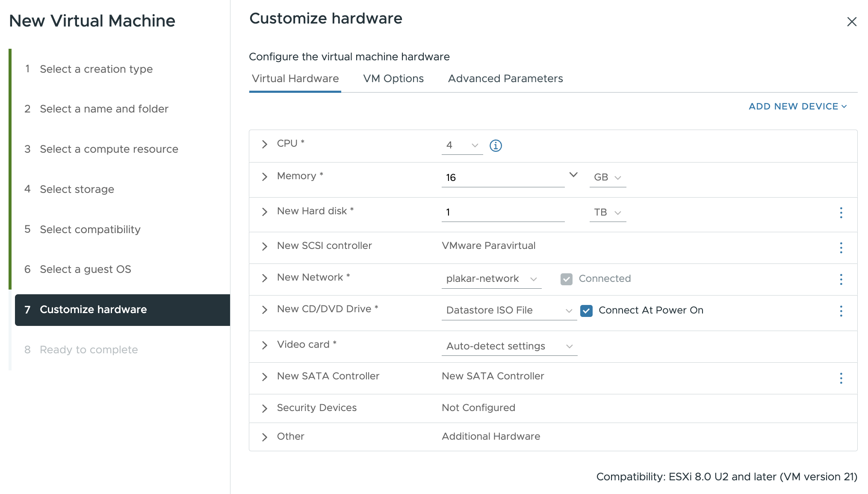Open the CD/DVD Drive actions menu
868x494 pixels.
tap(841, 311)
